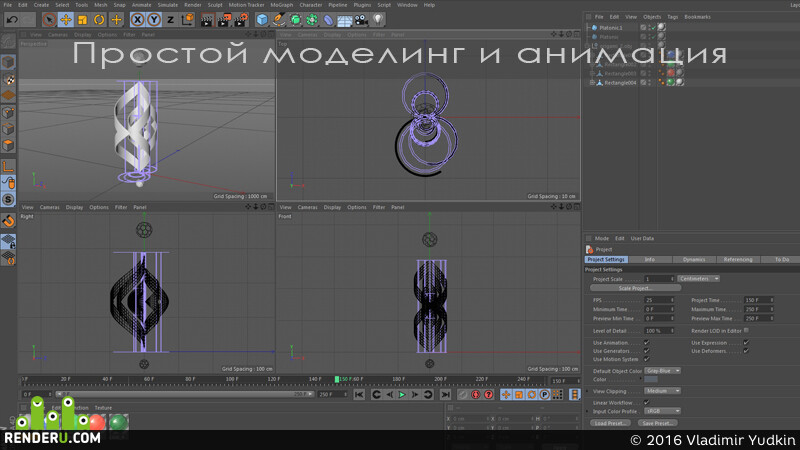Screen dimensions: 800x450
Task: Switch to the Dynamics tab
Action: coord(694,259)
